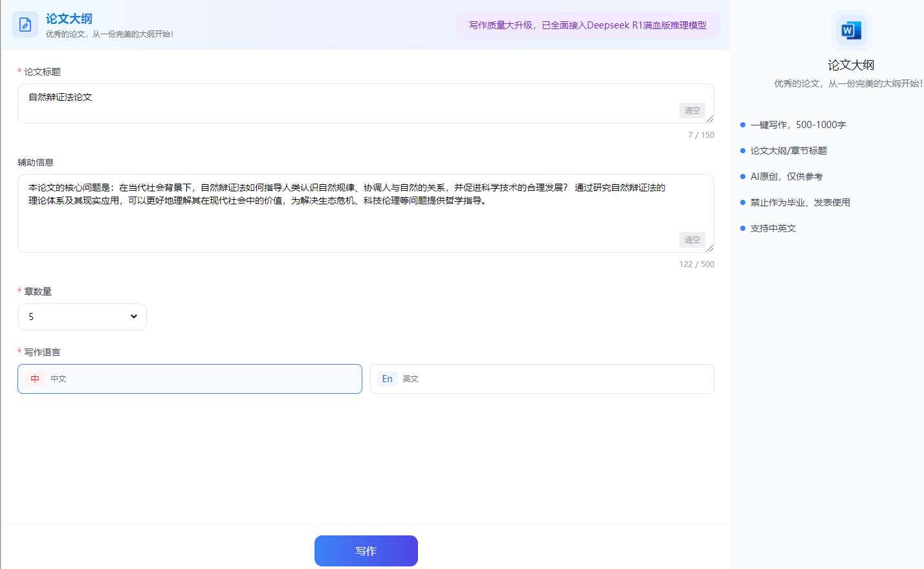The height and width of the screenshot is (569, 924).
Task: Click the Deepseek R1 upgrade announcement banner
Action: tap(587, 25)
